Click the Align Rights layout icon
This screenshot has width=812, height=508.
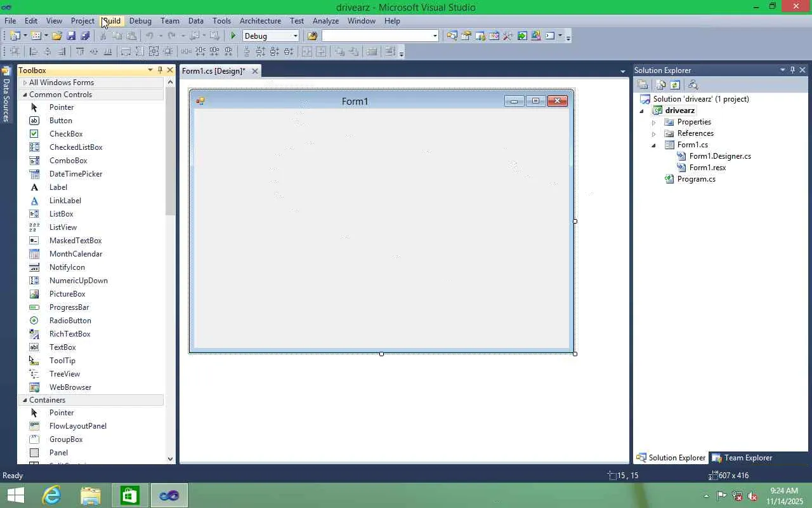(x=62, y=52)
